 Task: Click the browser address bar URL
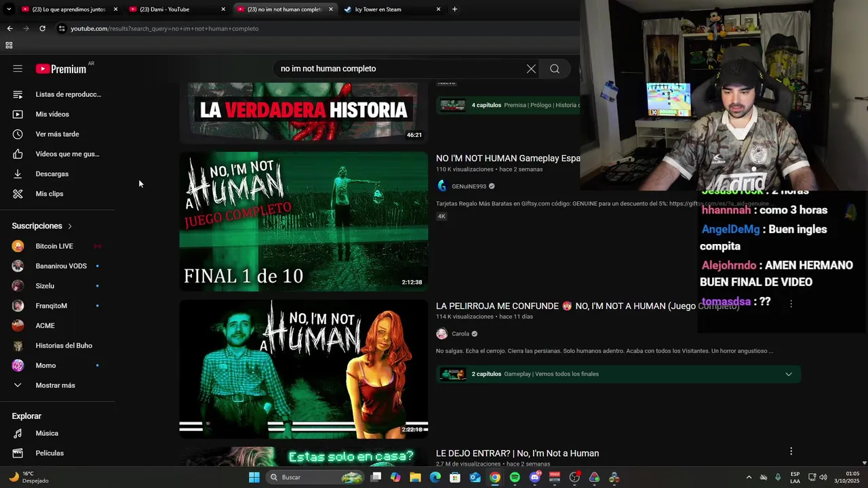[x=165, y=28]
